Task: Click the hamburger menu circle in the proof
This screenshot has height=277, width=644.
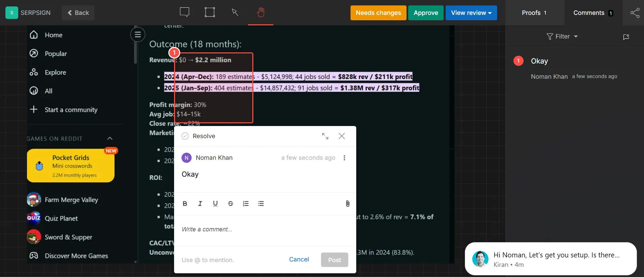Action: pos(138,34)
